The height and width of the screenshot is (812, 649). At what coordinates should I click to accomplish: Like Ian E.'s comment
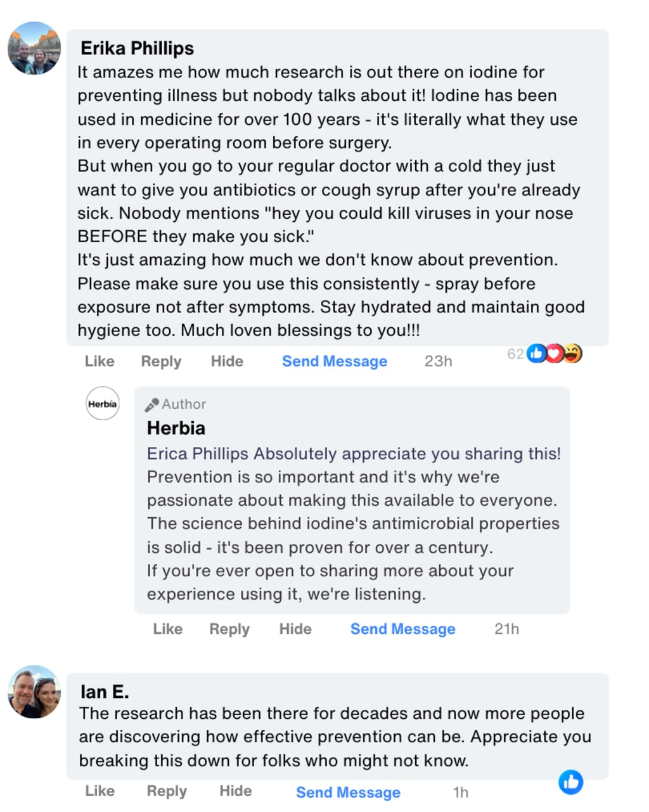(100, 791)
